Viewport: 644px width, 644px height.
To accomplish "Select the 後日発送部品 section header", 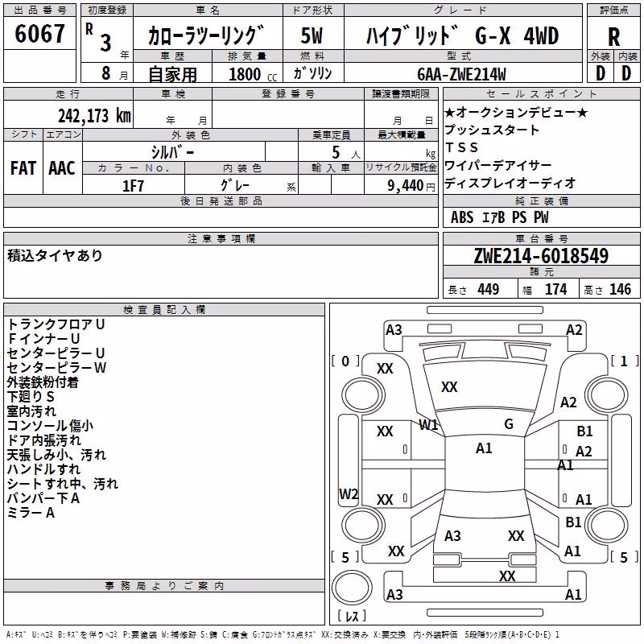I will [x=221, y=200].
